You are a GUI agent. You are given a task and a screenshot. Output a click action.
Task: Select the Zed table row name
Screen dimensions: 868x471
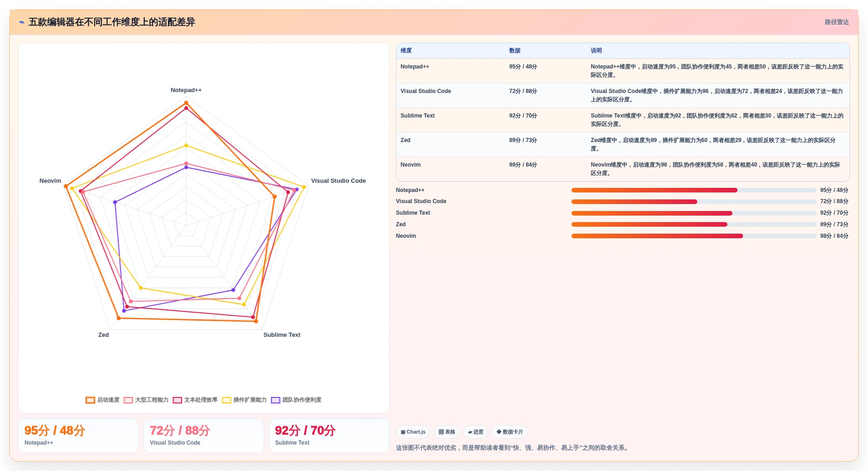tap(406, 140)
